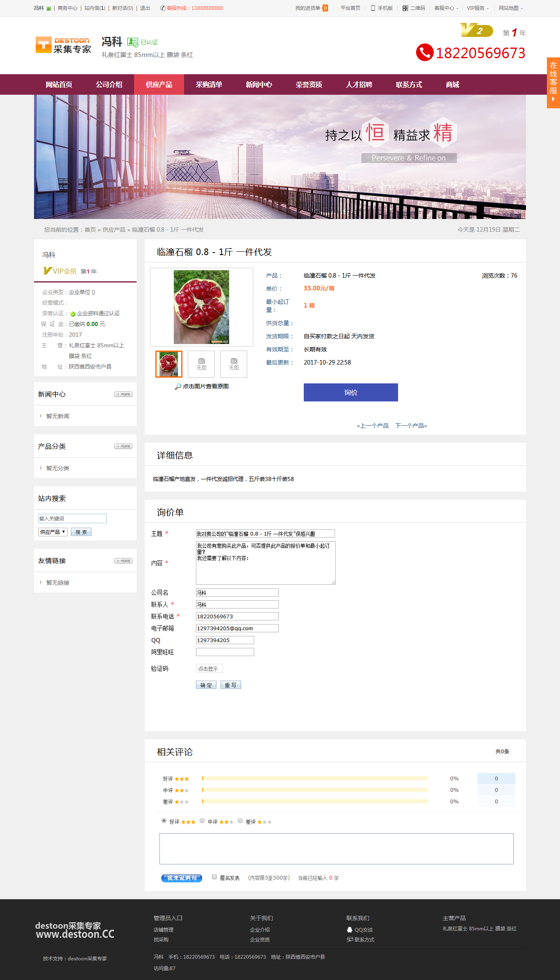Select the 好评 radio button
Screen dimensions: 560x980
pyautogui.click(x=164, y=820)
